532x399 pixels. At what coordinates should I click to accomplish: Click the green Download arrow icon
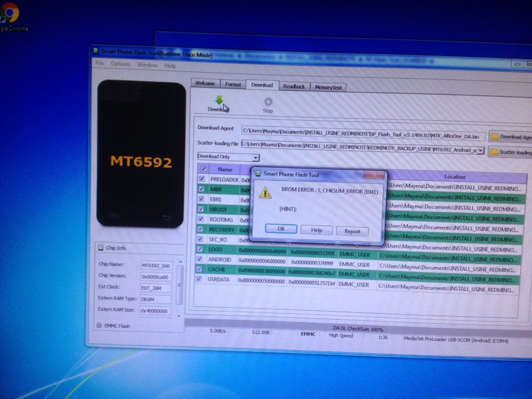coord(219,100)
